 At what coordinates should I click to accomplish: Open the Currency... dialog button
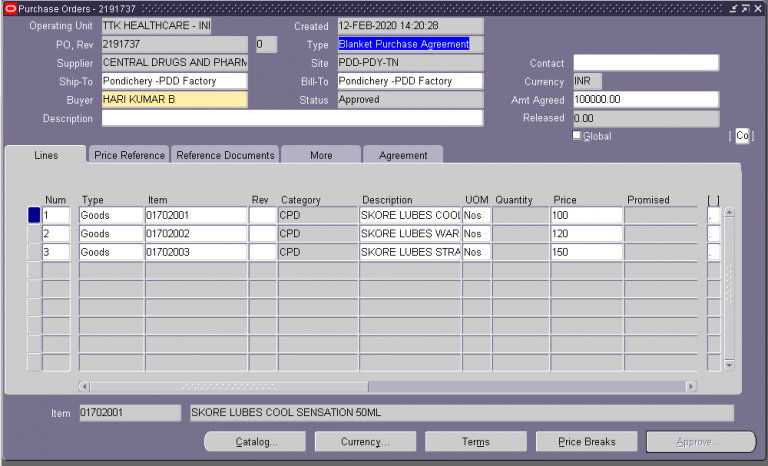pos(365,442)
